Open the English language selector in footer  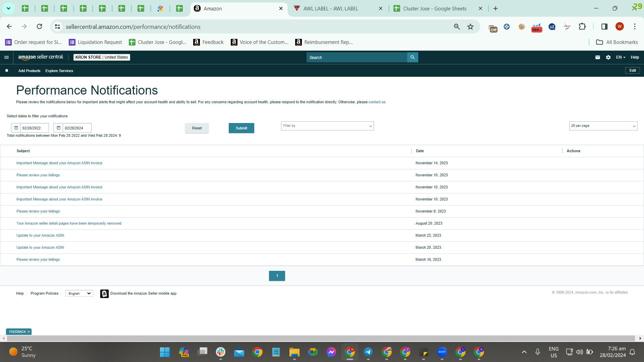click(x=79, y=294)
